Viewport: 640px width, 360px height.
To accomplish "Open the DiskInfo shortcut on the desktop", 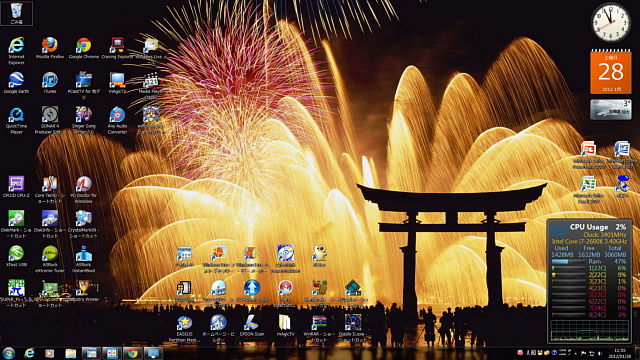I will (50, 224).
